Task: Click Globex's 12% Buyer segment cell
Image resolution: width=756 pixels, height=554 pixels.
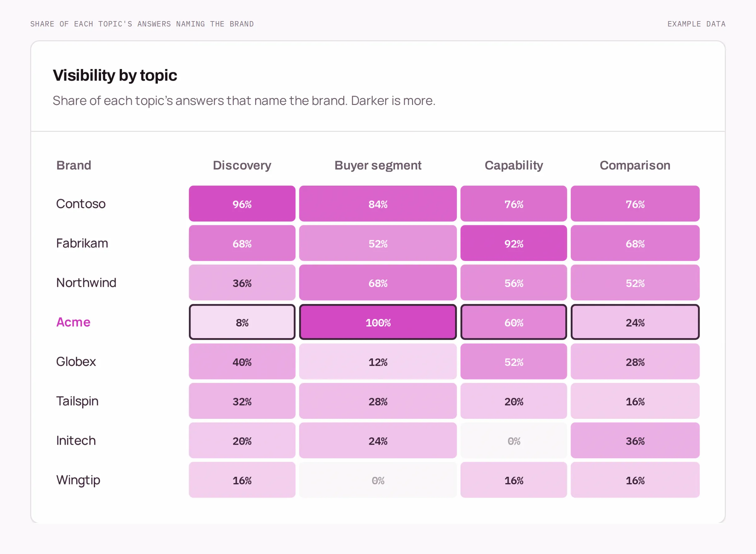Action: [x=378, y=361]
